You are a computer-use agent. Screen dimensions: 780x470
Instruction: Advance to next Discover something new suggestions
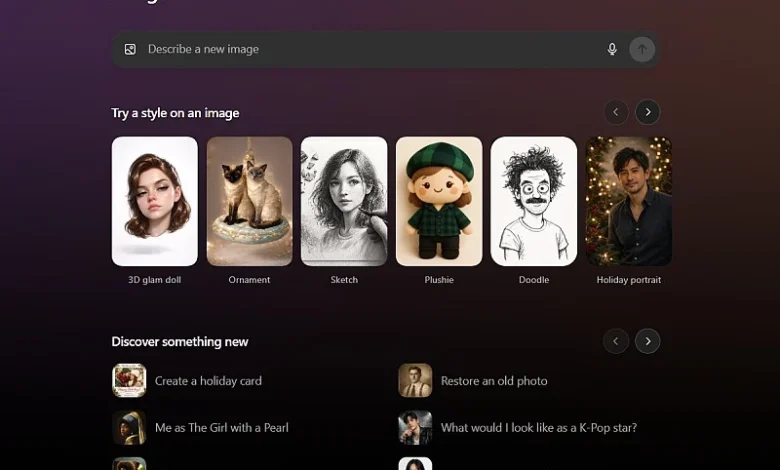click(x=648, y=341)
